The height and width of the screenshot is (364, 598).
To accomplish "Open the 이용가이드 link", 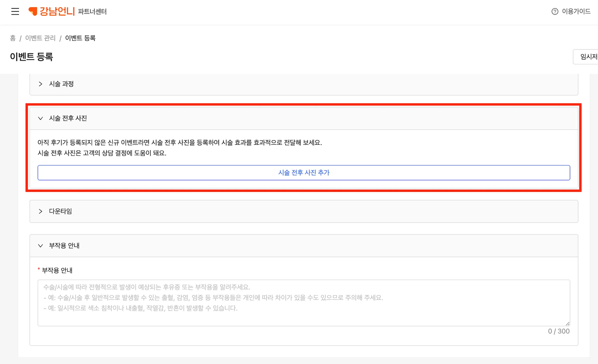I will tap(576, 11).
